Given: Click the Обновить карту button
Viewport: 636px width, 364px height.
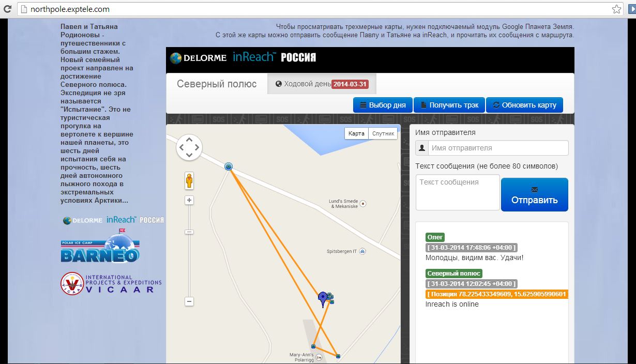Looking at the screenshot, I should click(524, 105).
